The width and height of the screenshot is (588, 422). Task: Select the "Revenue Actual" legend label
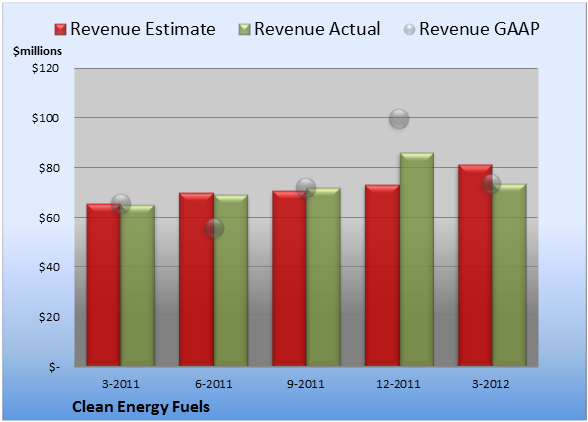coord(317,29)
